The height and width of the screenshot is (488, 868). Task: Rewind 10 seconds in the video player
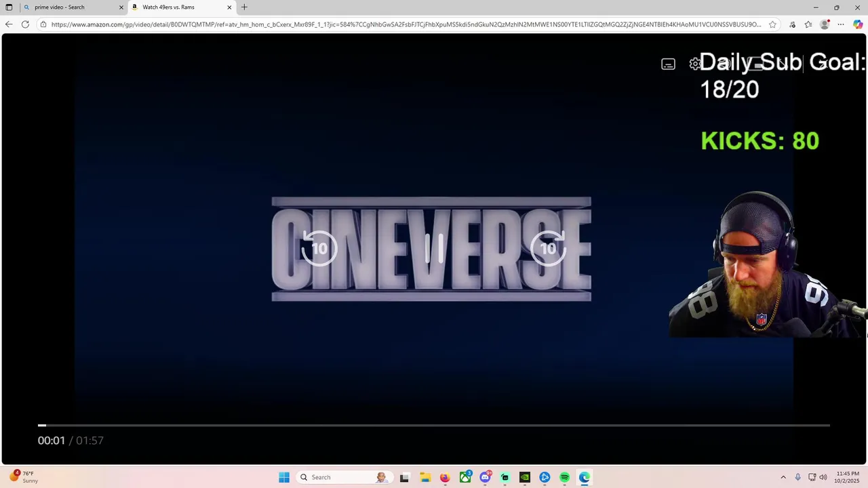[319, 247]
